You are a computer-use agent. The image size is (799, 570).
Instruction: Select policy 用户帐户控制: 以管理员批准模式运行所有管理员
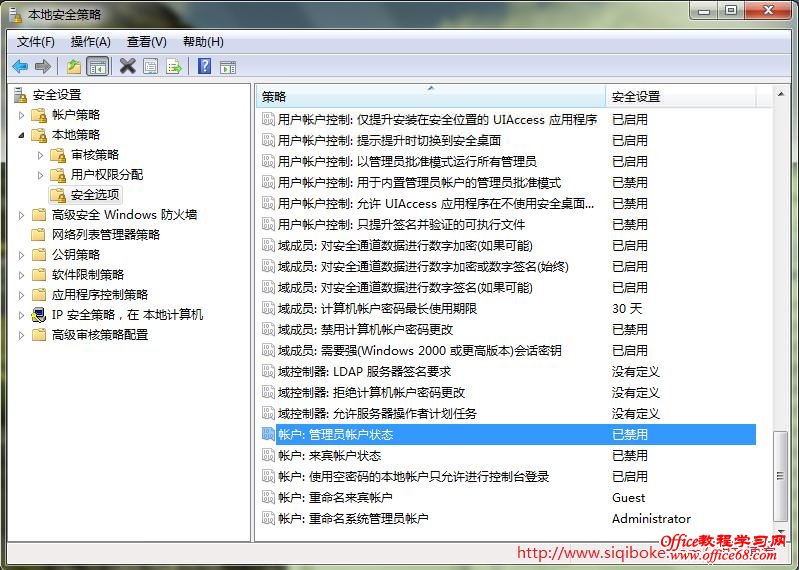[x=407, y=161]
